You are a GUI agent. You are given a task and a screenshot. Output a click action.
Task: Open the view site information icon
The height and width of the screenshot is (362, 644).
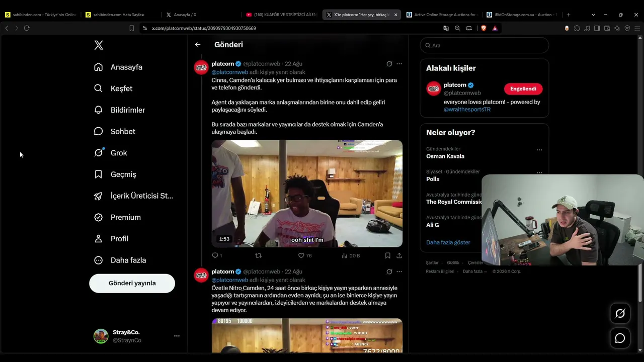(x=145, y=28)
